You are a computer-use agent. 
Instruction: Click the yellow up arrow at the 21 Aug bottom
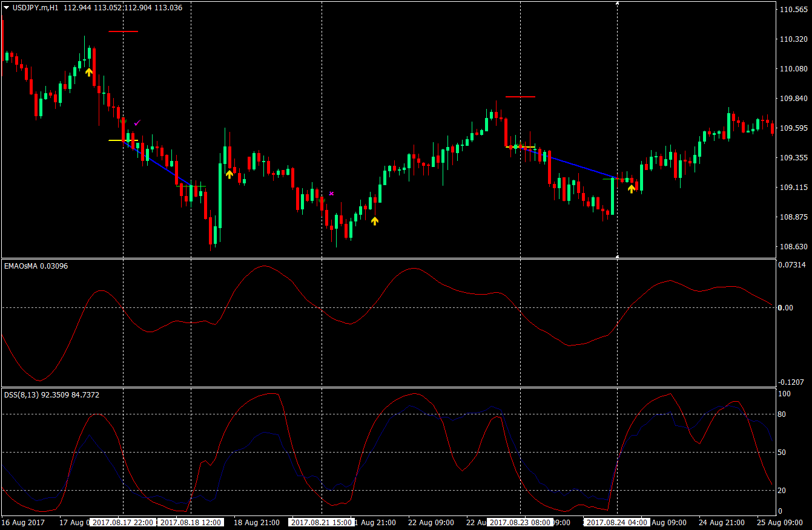click(375, 221)
